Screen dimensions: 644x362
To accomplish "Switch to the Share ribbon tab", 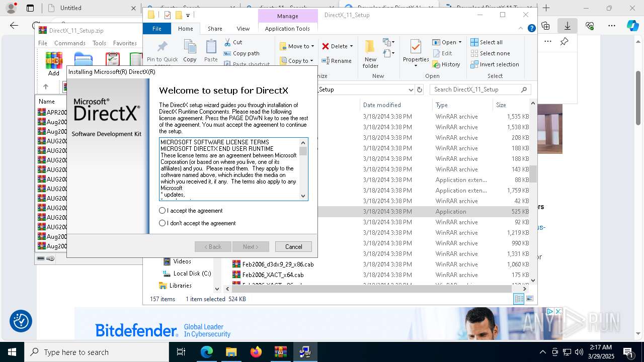I will pyautogui.click(x=215, y=29).
